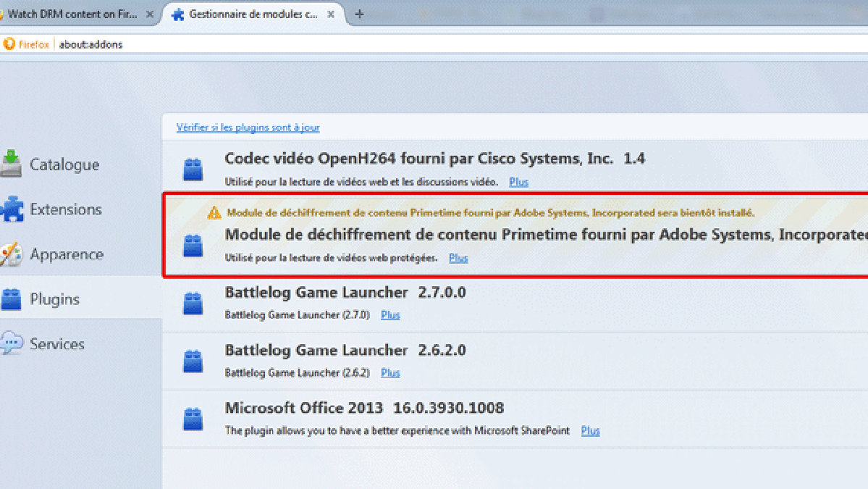Click Plus link for Battlelog Game Launcher (2.7.0)
The image size is (868, 489).
(390, 314)
